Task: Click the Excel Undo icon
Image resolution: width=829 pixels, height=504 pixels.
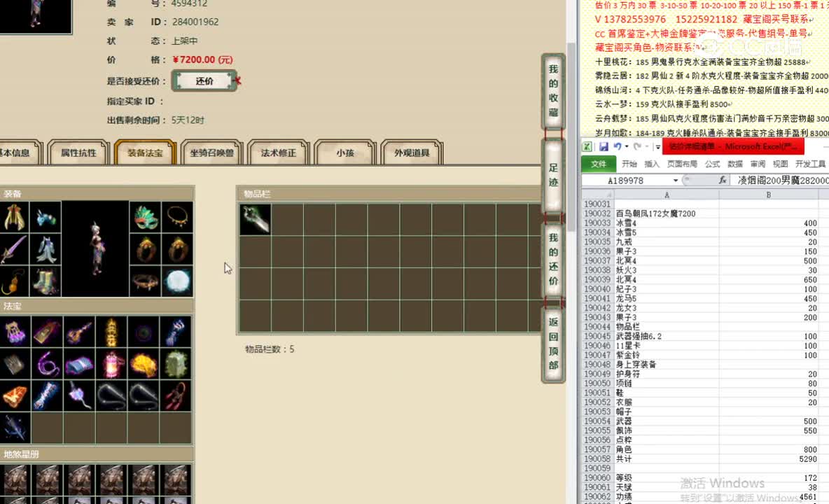Action: pos(617,146)
